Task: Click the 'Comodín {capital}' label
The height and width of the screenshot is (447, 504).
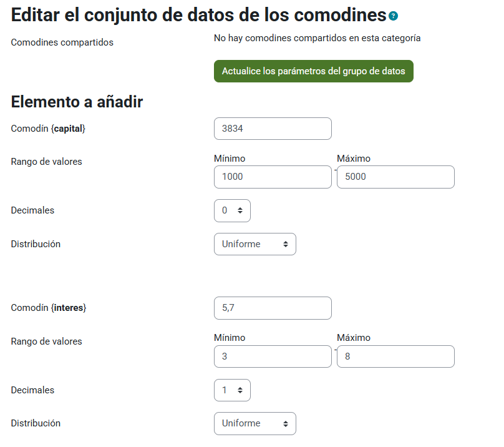Action: (x=48, y=129)
